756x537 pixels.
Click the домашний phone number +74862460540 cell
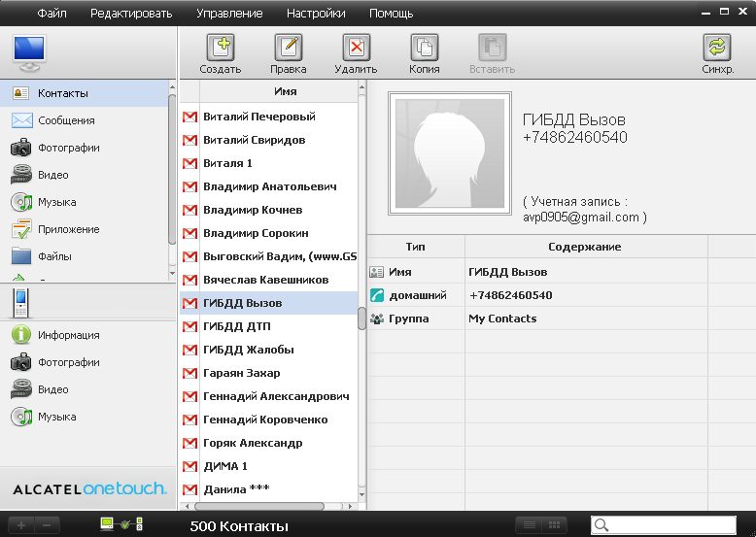586,295
